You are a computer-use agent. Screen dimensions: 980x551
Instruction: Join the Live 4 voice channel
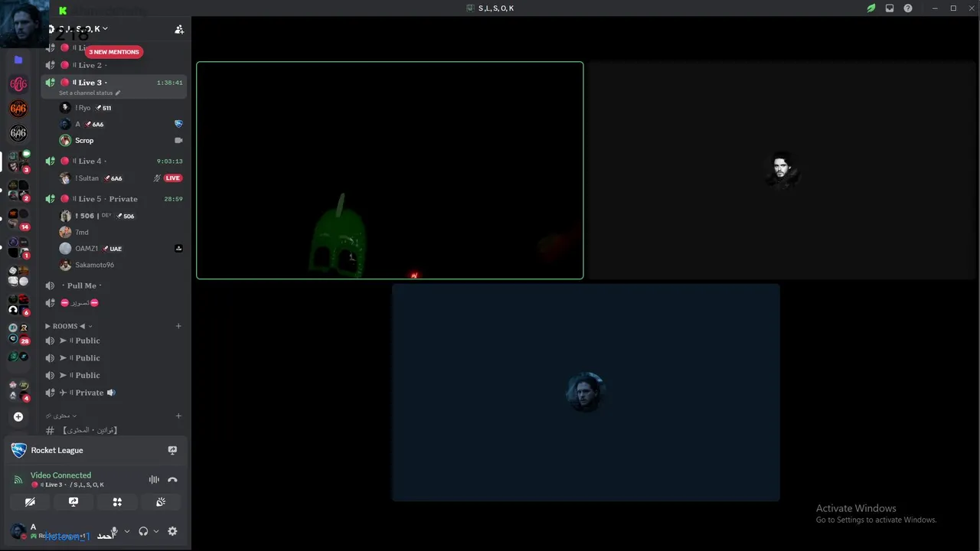(113, 161)
